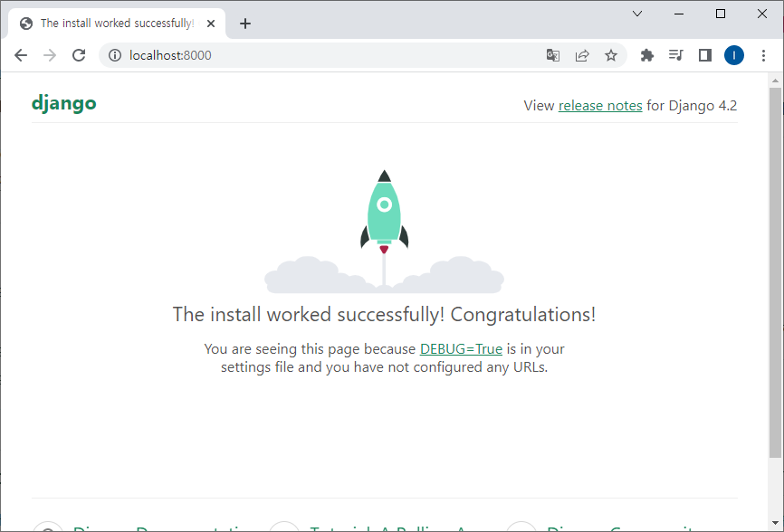Open the profile avatar menu
The width and height of the screenshot is (784, 532).
[734, 55]
